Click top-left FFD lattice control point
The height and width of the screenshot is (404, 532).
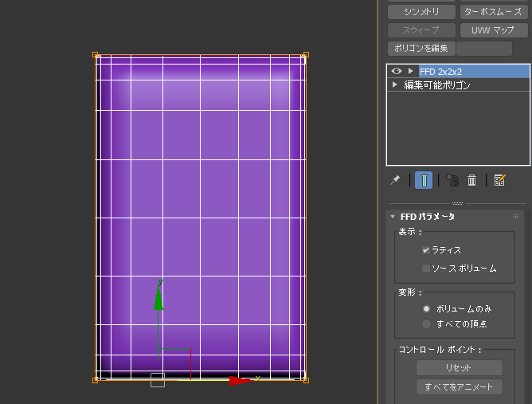tap(96, 55)
